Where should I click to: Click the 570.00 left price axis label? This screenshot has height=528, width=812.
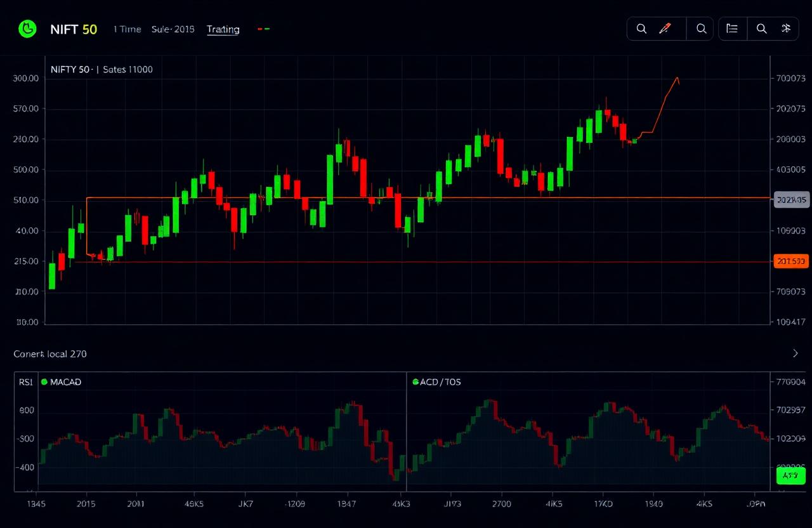(x=26, y=109)
